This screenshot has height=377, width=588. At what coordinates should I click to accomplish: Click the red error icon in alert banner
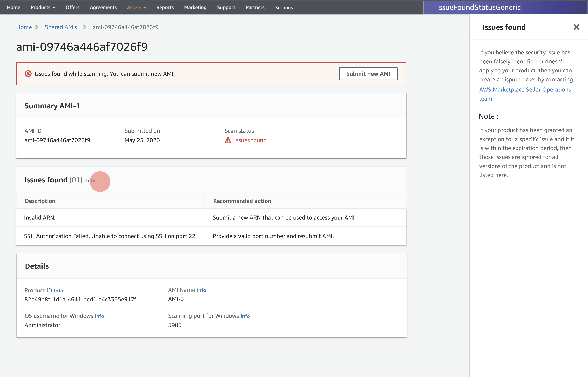(28, 74)
